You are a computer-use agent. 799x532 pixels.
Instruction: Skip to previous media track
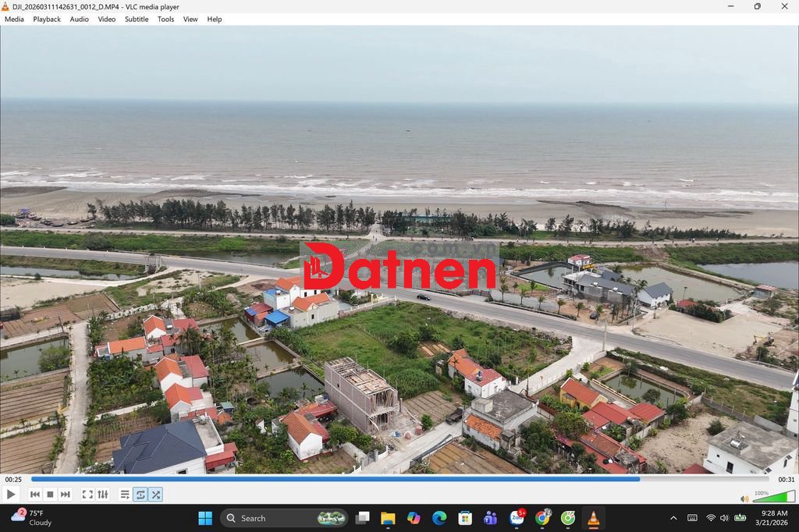click(35, 495)
